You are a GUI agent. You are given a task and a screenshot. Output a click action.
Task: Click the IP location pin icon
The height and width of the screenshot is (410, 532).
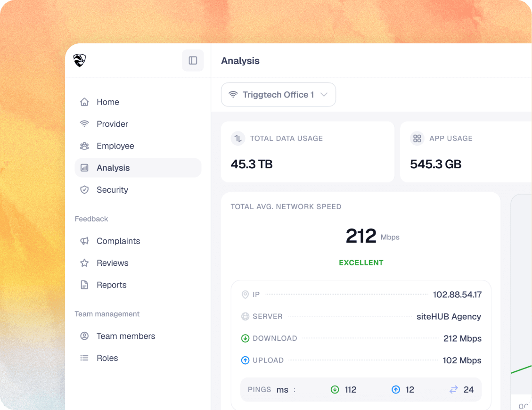point(246,295)
